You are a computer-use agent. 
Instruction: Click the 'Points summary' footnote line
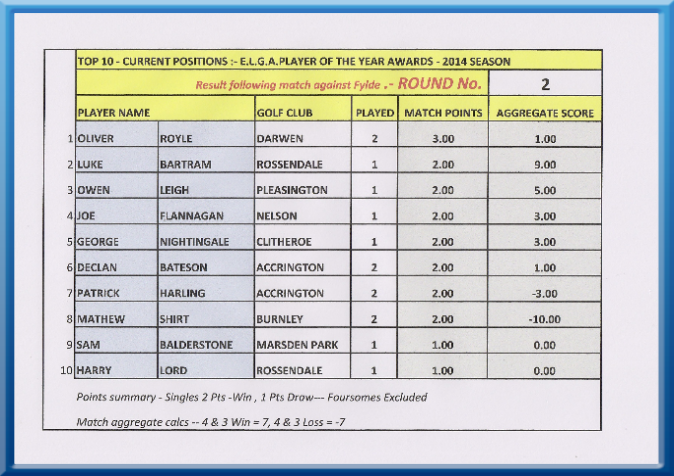pyautogui.click(x=252, y=397)
